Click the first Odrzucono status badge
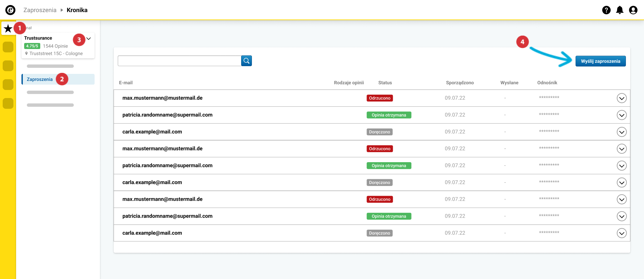Viewport: 644px width, 279px height. click(379, 98)
